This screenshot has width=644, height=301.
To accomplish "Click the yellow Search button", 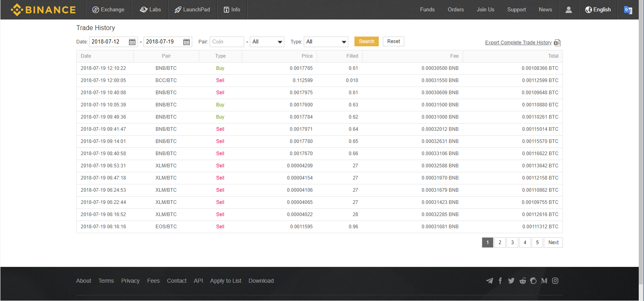I will (367, 41).
